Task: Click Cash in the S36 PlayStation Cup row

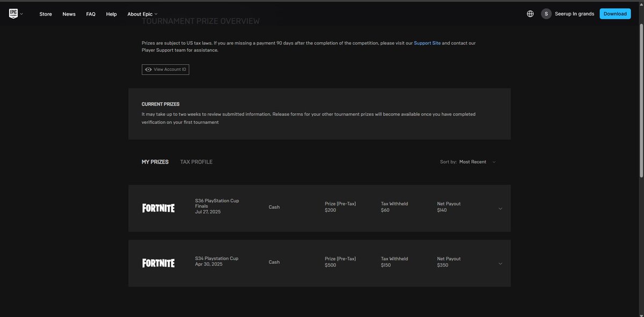Action: (274, 207)
